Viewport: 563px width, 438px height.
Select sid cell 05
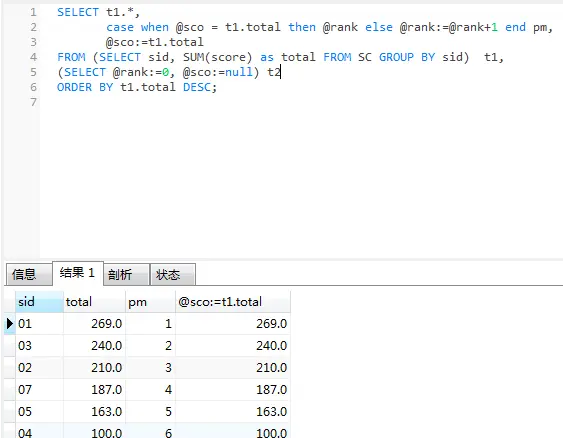point(39,411)
